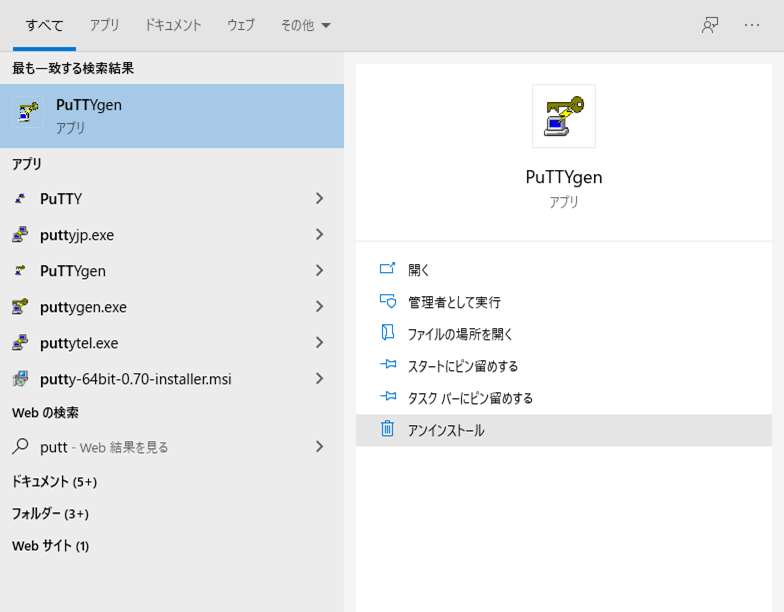This screenshot has height=612, width=784.
Task: Choose タスク バーにピン留めする
Action: 564,398
